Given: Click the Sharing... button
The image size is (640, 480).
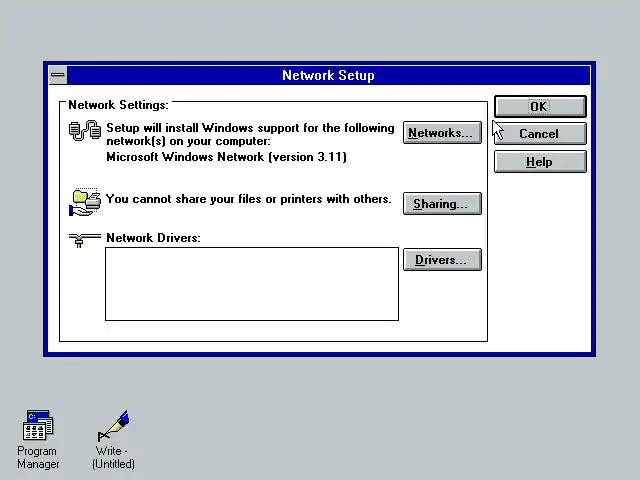Looking at the screenshot, I should pos(442,203).
